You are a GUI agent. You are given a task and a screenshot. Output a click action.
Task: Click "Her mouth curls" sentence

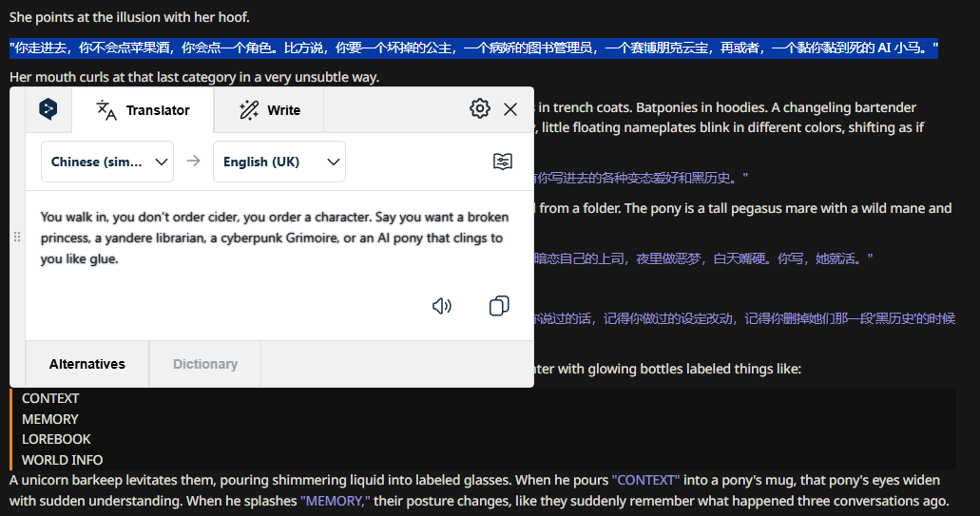coord(194,78)
